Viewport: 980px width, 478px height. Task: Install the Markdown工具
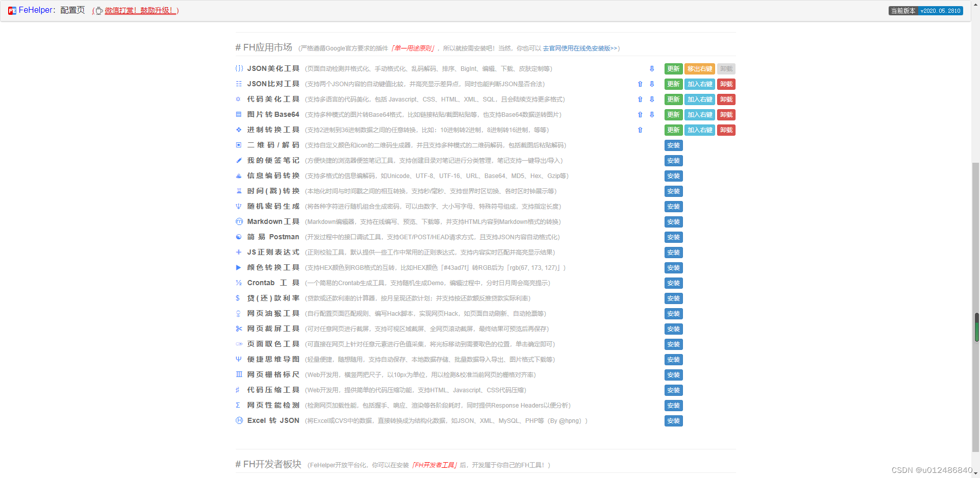(674, 222)
